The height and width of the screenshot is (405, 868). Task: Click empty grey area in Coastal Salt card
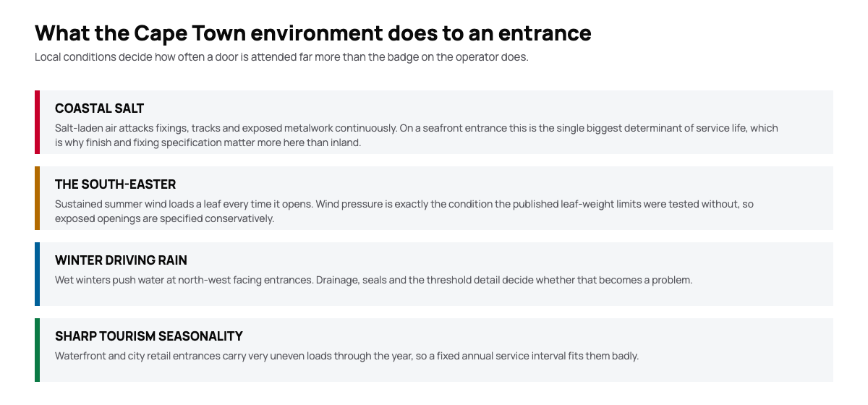pos(807,122)
